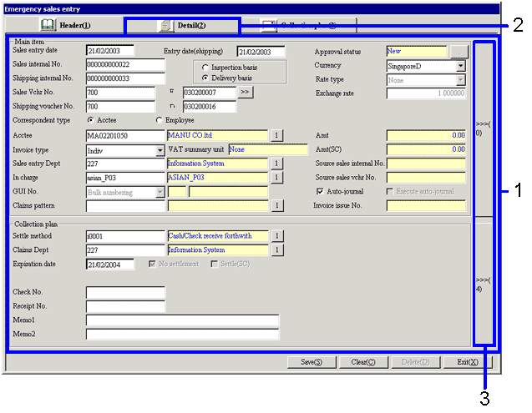
Task: Open the Collection plan tab
Action: 299,25
